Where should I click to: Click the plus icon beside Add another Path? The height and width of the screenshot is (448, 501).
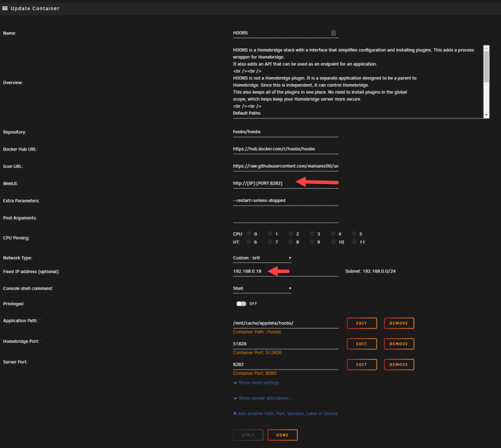[235, 413]
